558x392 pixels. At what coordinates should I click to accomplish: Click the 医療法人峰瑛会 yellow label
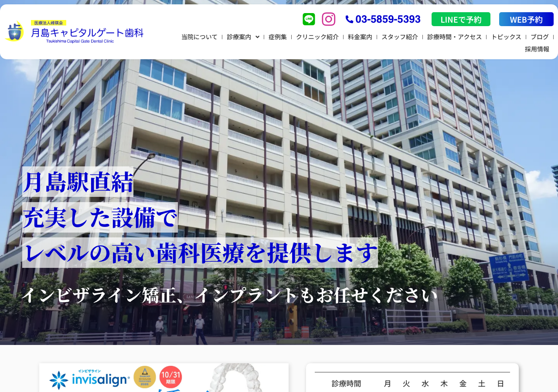click(48, 23)
